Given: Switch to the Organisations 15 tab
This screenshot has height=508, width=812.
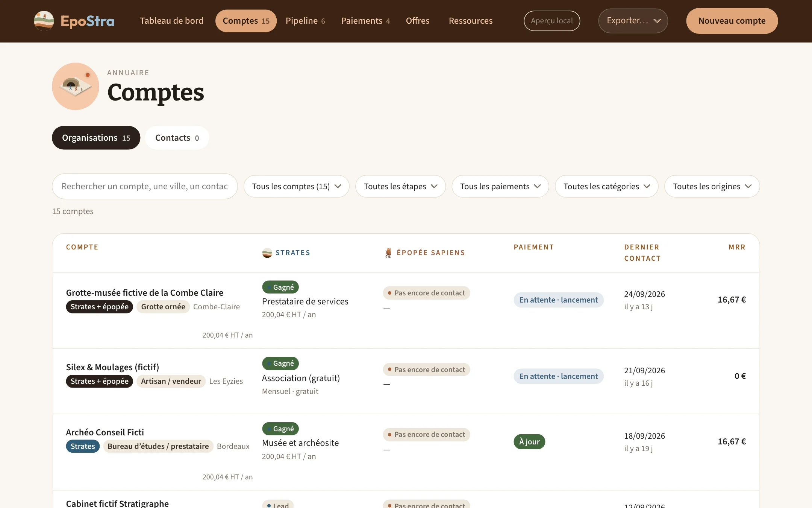Looking at the screenshot, I should [96, 138].
